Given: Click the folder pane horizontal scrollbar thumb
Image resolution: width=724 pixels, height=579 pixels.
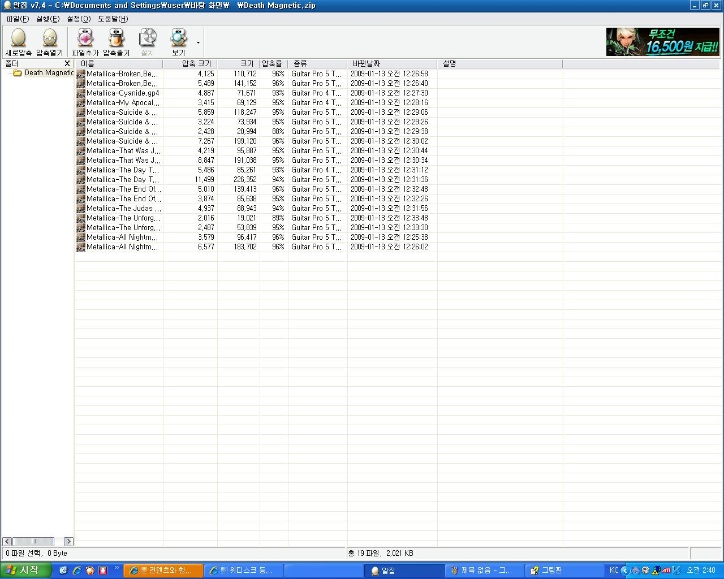Looking at the screenshot, I should [33, 541].
